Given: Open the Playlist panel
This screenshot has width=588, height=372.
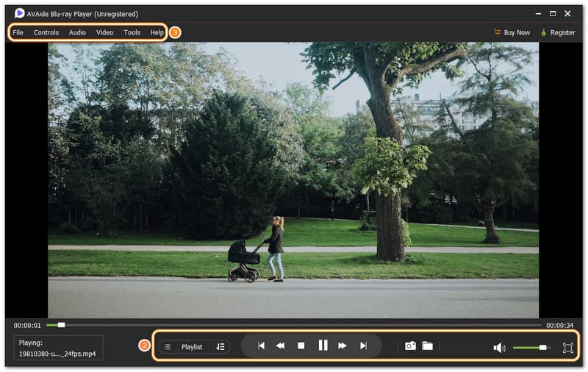Looking at the screenshot, I should pos(191,347).
